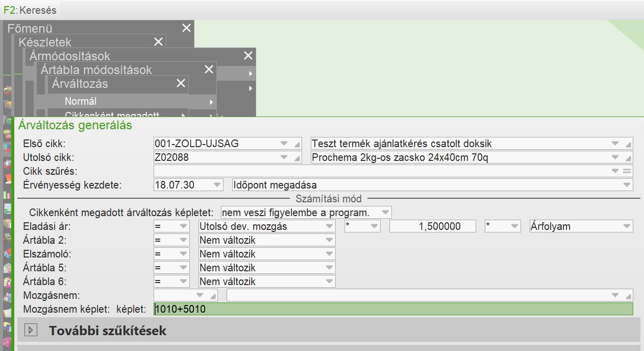Screen dimensions: 644x351
Task: Open the Ártábla 6 equals operator dropdown
Action: point(184,282)
